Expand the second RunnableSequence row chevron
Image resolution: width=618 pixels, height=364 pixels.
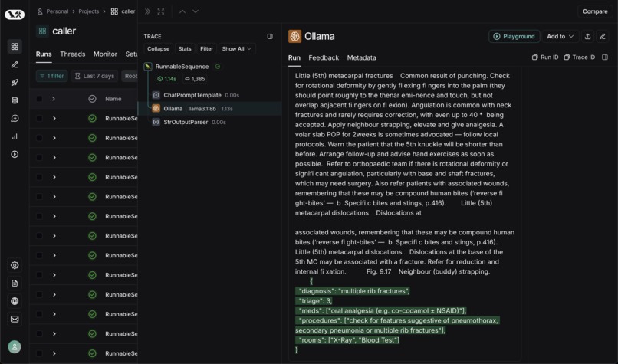(54, 138)
